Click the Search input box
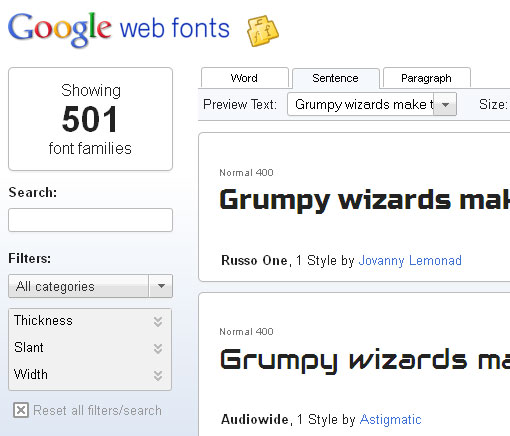The width and height of the screenshot is (510, 436). pyautogui.click(x=90, y=220)
